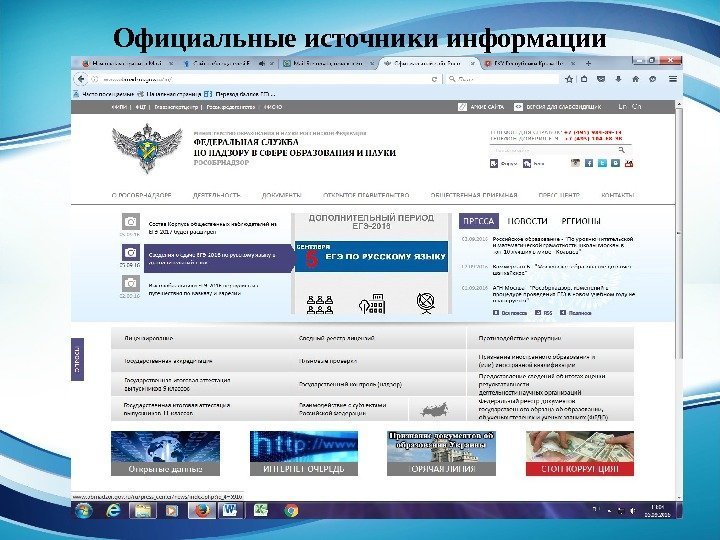
Task: Switch to Microsoft Word on taskbar
Action: 231,511
